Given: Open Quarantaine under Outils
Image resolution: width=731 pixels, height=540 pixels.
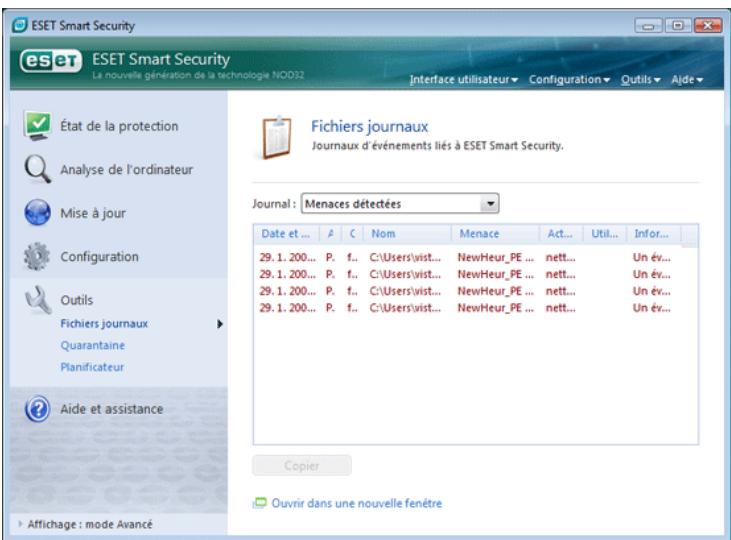Looking at the screenshot, I should tap(92, 346).
